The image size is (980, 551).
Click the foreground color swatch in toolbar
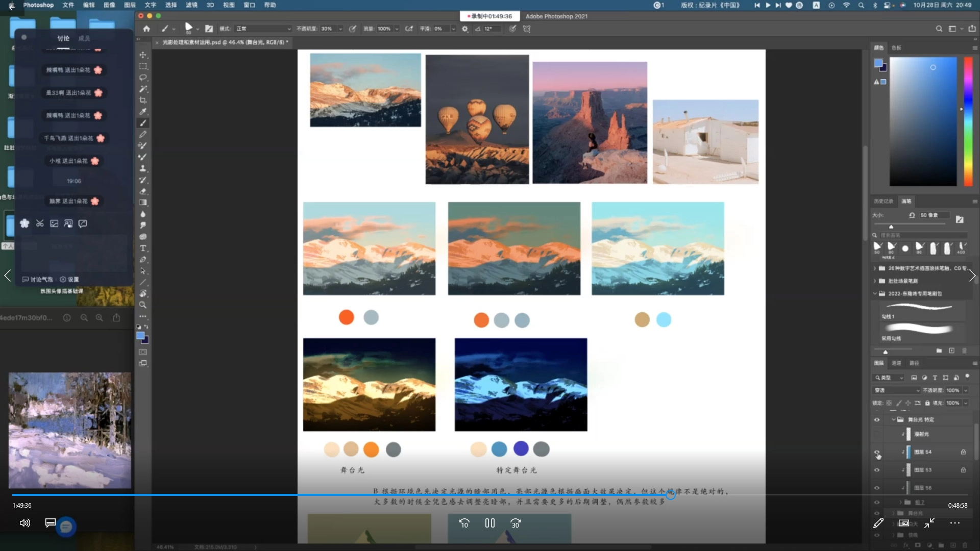click(x=140, y=336)
